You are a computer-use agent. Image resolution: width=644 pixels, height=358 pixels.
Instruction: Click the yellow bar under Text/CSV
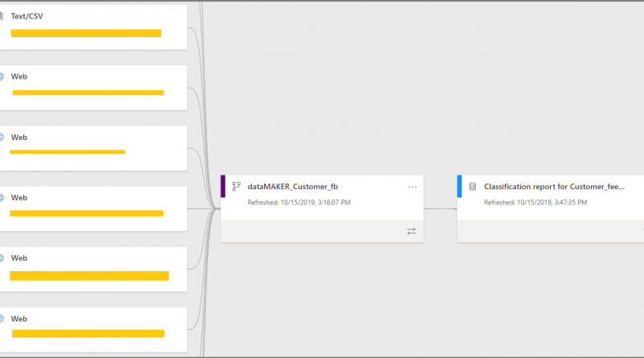[x=85, y=33]
